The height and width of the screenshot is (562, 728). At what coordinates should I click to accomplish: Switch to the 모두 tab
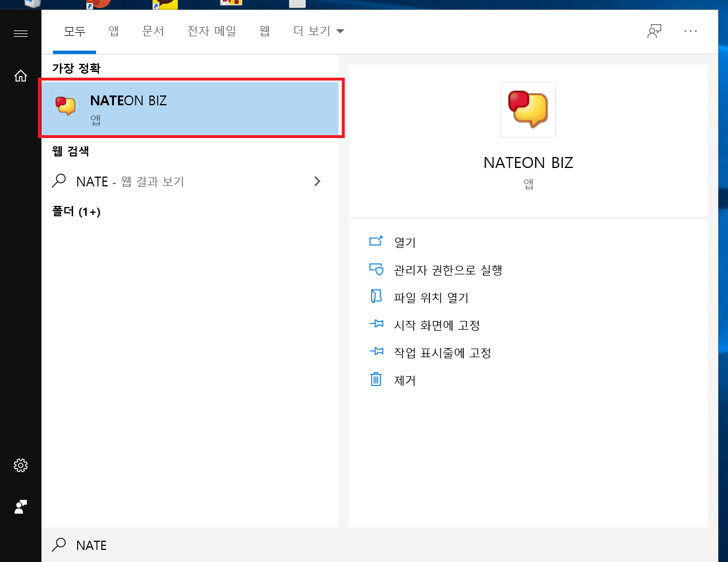pyautogui.click(x=75, y=31)
